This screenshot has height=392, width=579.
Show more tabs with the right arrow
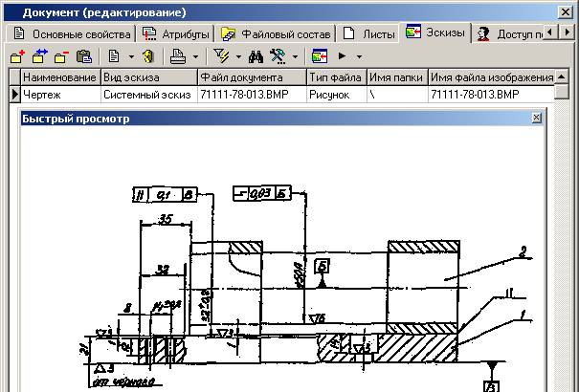568,33
